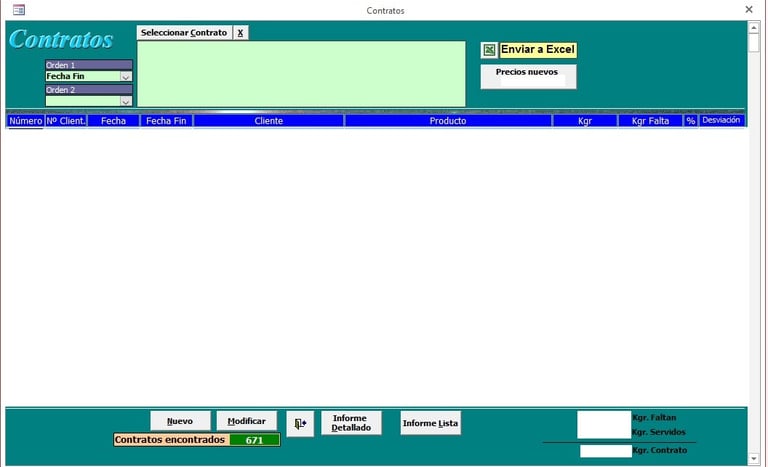The width and height of the screenshot is (768, 467).
Task: Click the Nuevo button
Action: click(x=180, y=421)
